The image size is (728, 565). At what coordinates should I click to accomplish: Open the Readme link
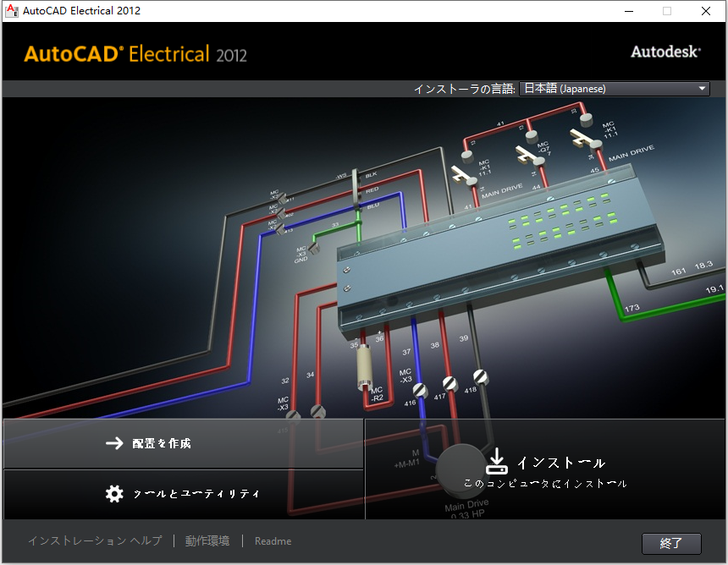[x=273, y=541]
